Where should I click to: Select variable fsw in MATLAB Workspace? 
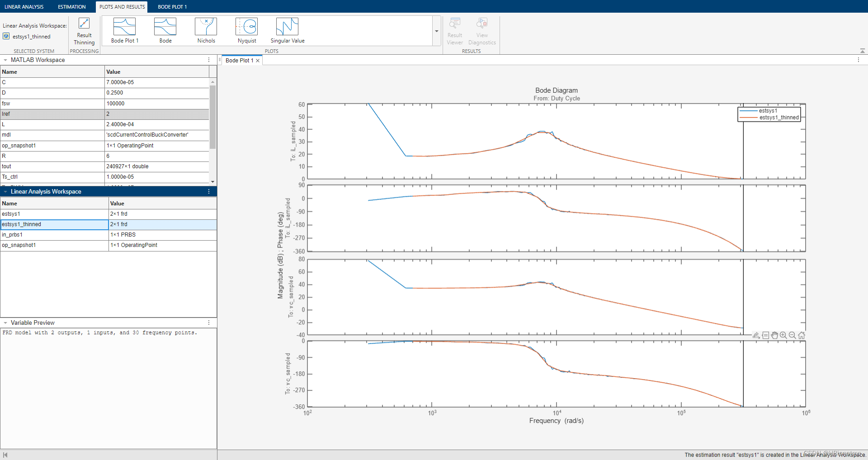(x=104, y=104)
